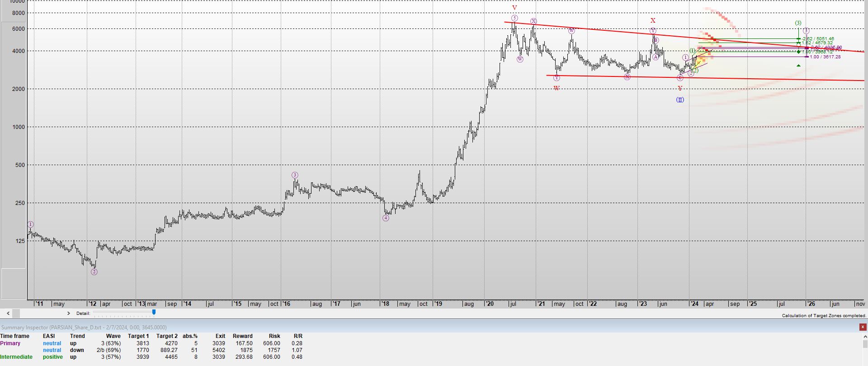The height and width of the screenshot is (366, 868).
Task: Click the red X wave label
Action: pos(653,20)
